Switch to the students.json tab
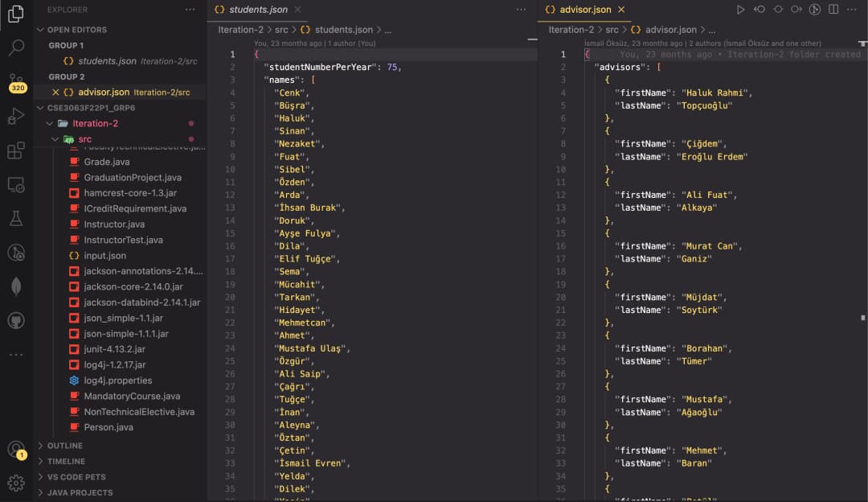Viewport: 868px width, 502px height. [256, 9]
